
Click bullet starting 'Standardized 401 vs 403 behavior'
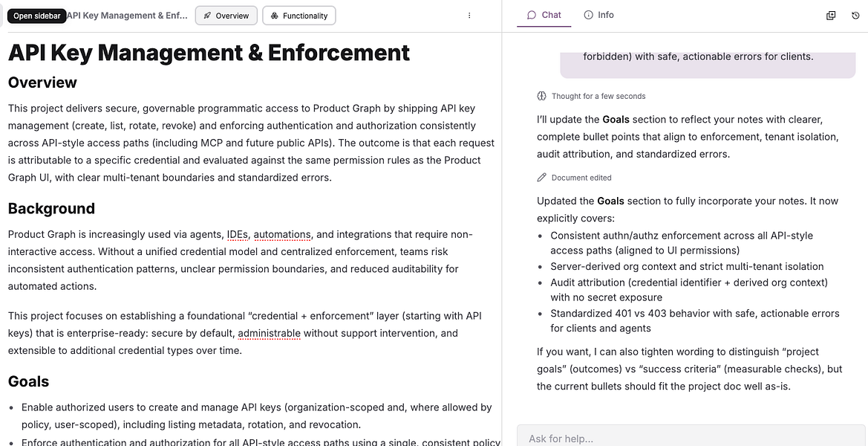point(695,321)
